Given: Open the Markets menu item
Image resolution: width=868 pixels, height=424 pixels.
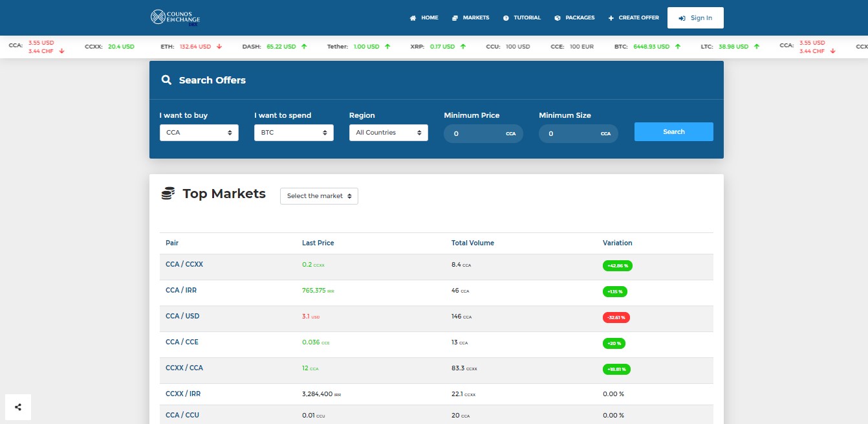Looking at the screenshot, I should 471,17.
